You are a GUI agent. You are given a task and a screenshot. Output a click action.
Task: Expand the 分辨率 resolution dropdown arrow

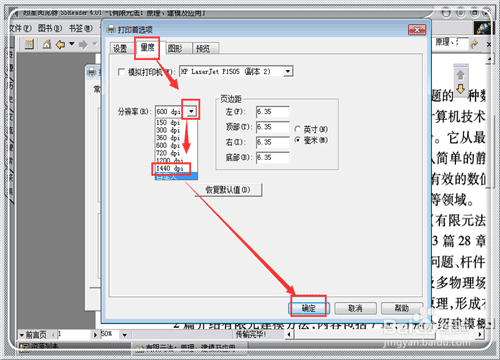click(x=191, y=111)
